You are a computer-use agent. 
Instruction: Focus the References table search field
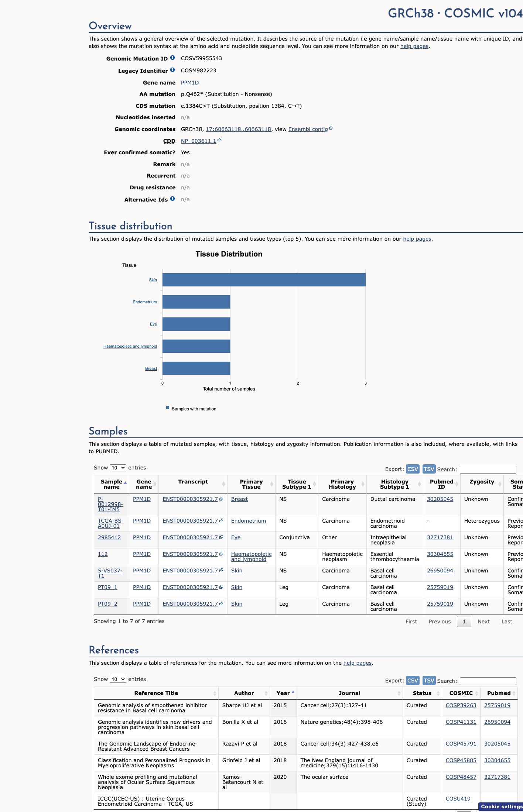488,681
